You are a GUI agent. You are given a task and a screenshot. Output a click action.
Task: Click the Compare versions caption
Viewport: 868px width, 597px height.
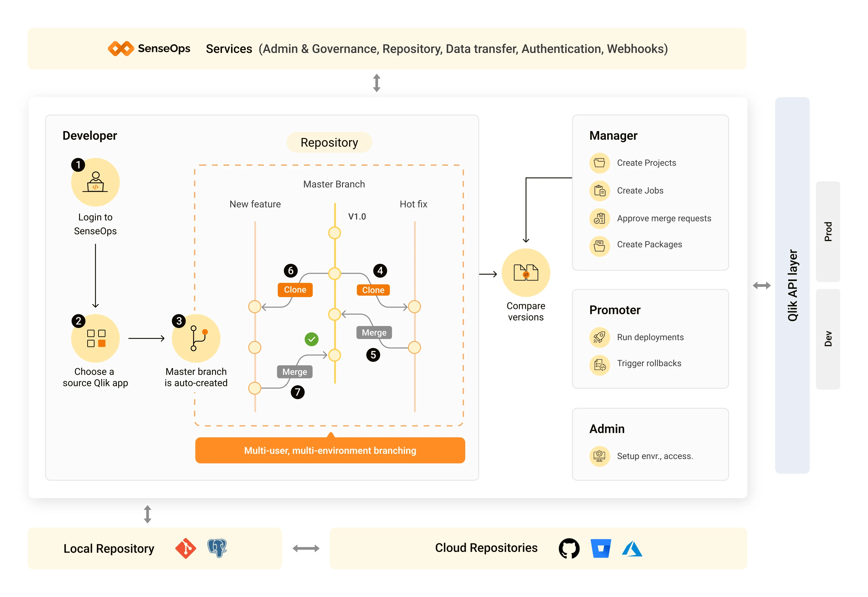526,312
